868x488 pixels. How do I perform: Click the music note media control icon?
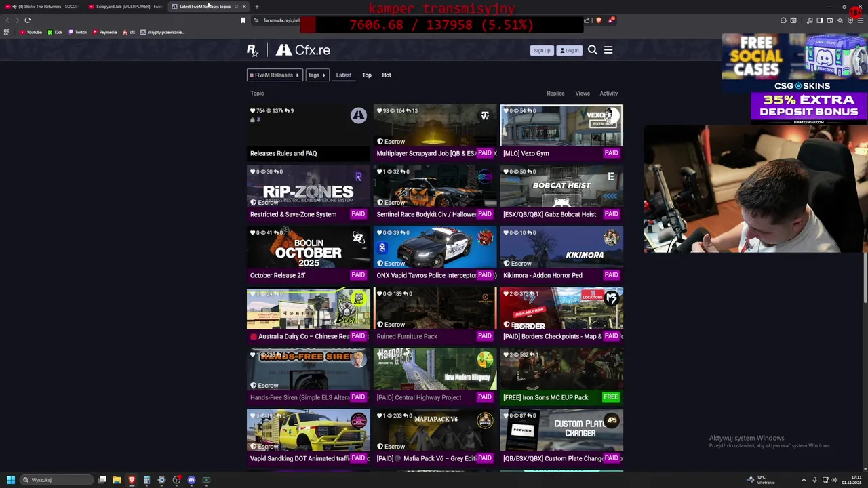[810, 20]
